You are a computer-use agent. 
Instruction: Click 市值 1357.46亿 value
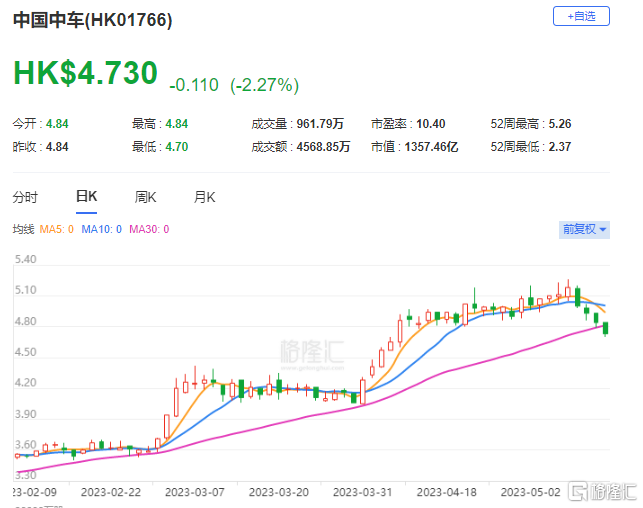pyautogui.click(x=431, y=147)
